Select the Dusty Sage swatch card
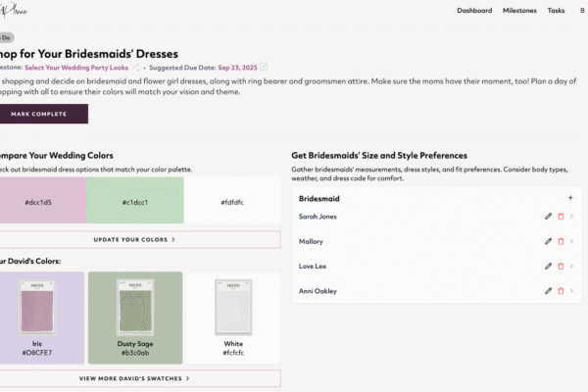Viewport: 588px width, 392px height. click(134, 317)
